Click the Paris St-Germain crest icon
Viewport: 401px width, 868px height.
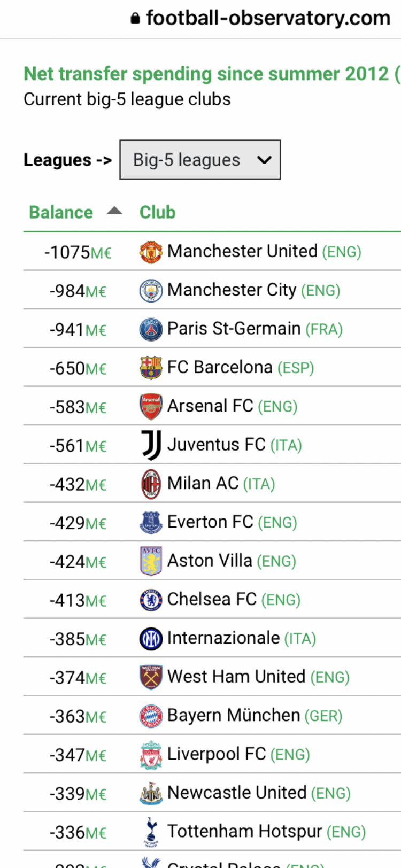click(151, 329)
